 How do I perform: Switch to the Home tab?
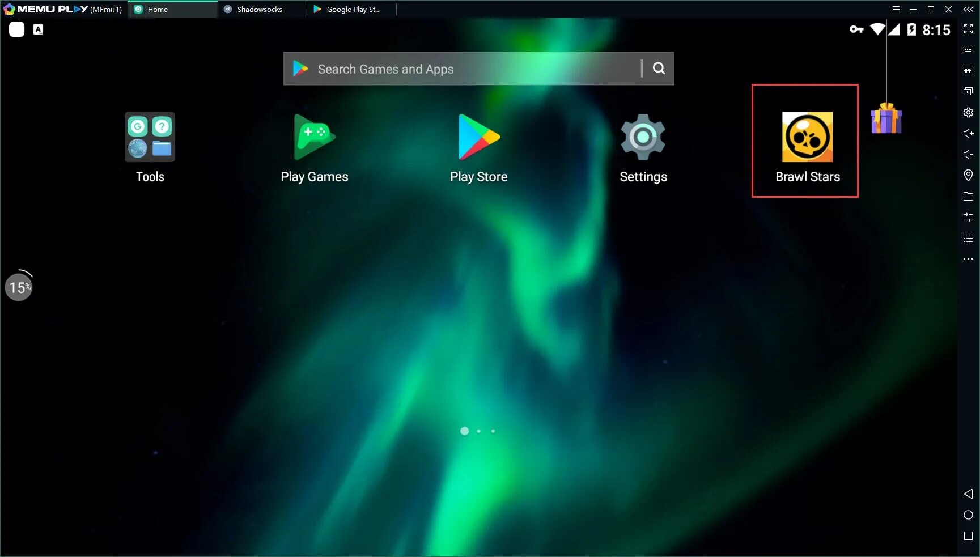tap(172, 9)
